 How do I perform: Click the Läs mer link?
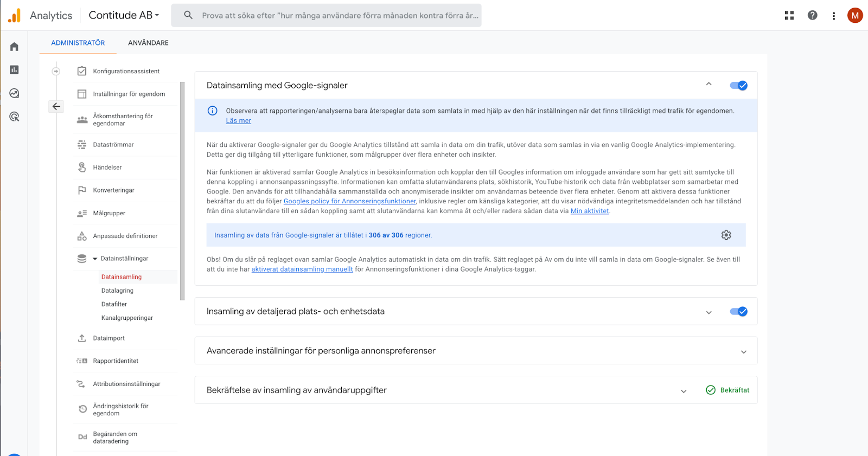point(239,120)
